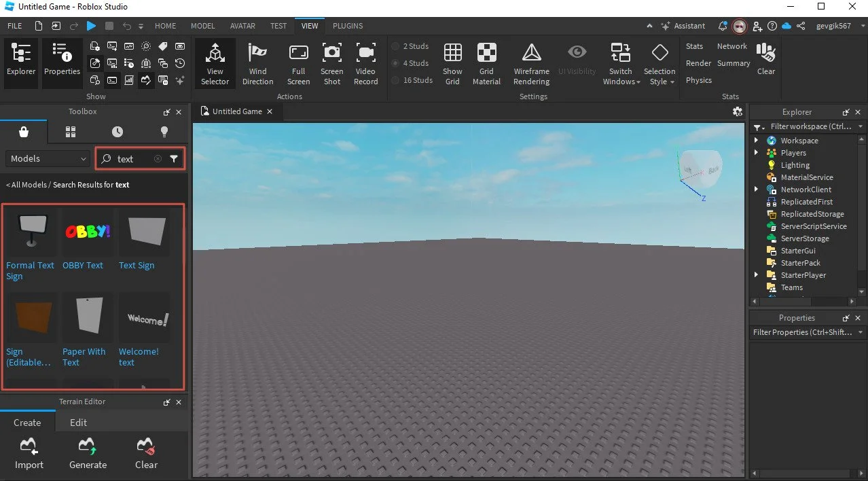Screen dimensions: 868x481
Task: Enter Full Screen mode
Action: tap(298, 64)
